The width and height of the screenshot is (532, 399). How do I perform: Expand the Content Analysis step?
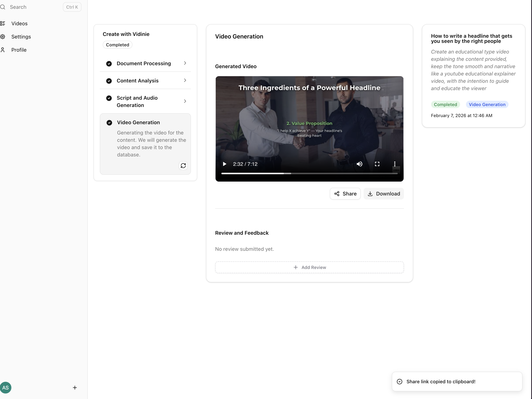185,80
